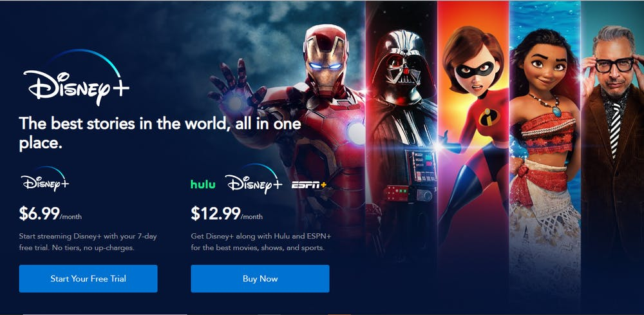Screen dimensions: 644x315
Task: Click the Incredibles emblem on the red suit
Action: [x=488, y=117]
